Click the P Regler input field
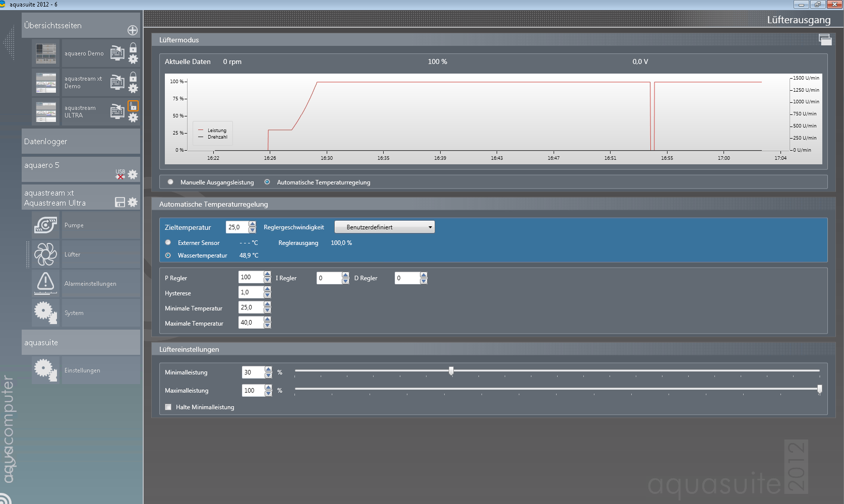 tap(251, 277)
